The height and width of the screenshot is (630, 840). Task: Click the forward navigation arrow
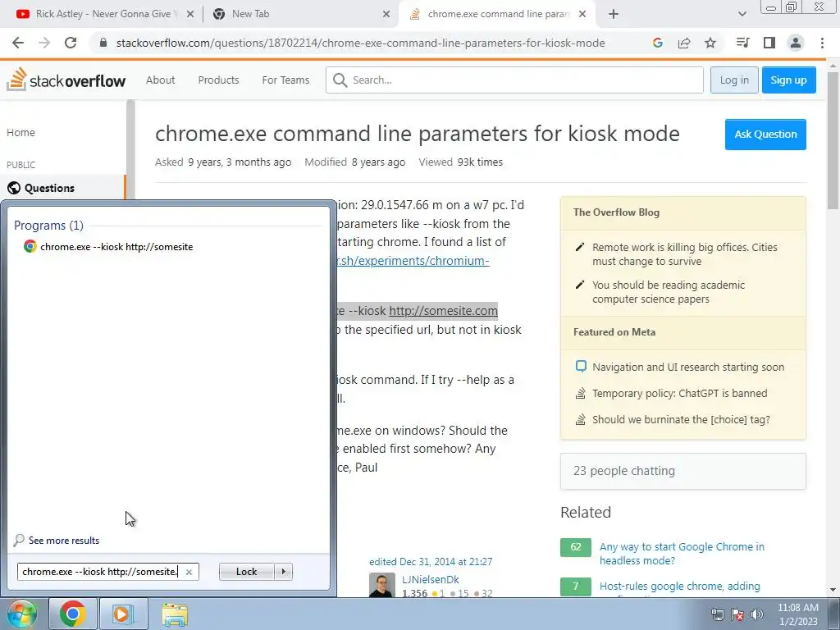tap(44, 43)
